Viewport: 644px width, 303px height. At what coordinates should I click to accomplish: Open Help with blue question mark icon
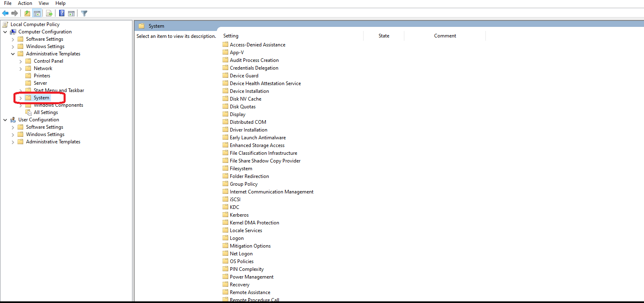pos(62,13)
